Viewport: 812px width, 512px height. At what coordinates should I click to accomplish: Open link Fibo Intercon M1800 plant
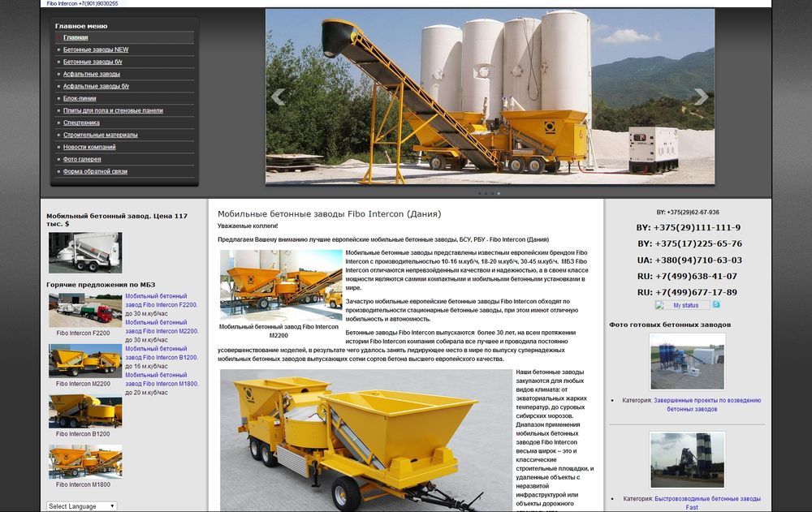tap(162, 380)
